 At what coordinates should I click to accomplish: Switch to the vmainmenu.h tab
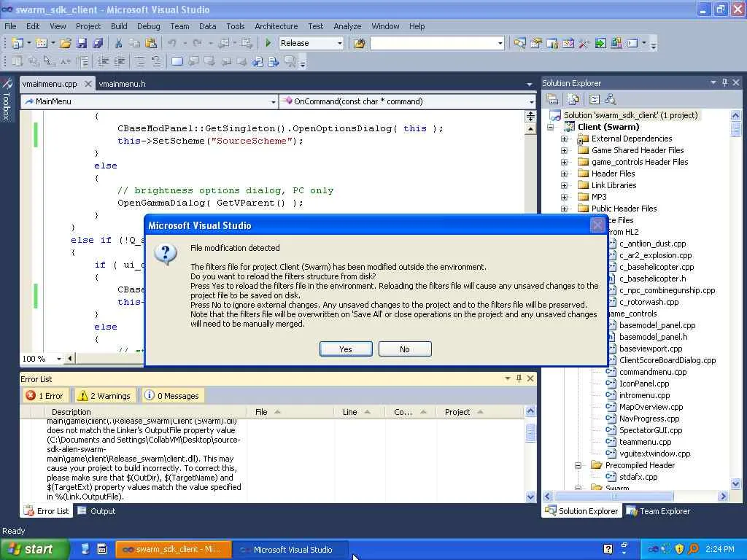pyautogui.click(x=122, y=84)
